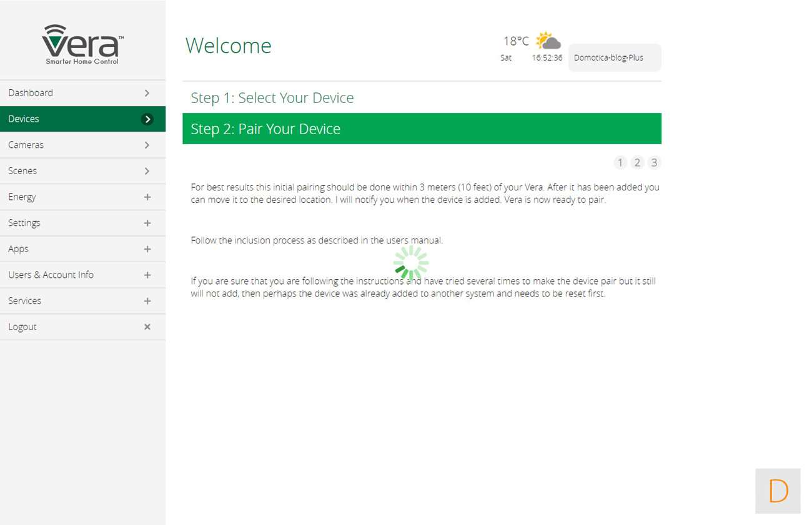Click the Domotica-blog-Plus controller button
This screenshot has width=812, height=525.
(614, 58)
